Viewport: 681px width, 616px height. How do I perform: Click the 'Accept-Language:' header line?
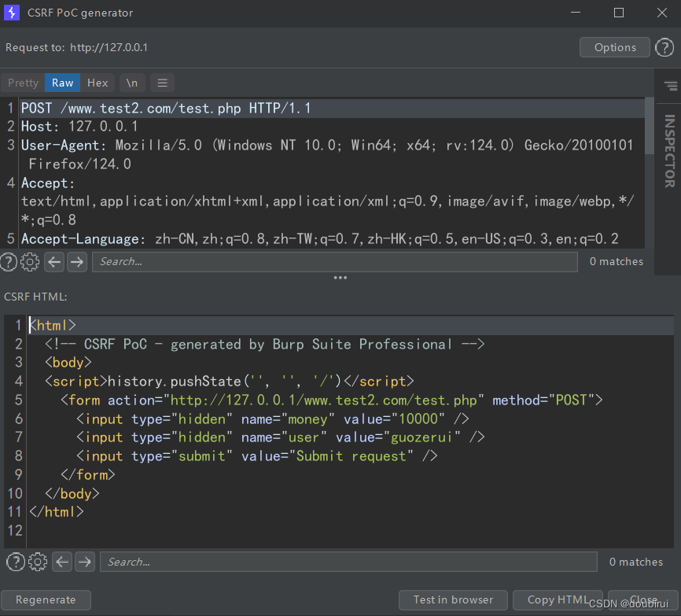click(x=319, y=239)
